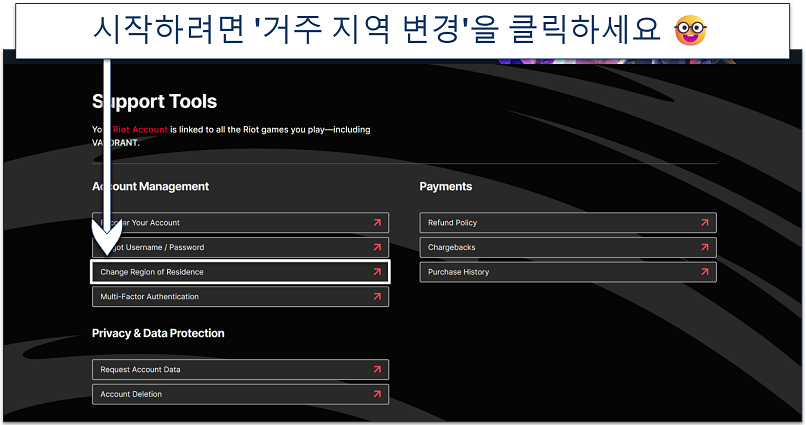Screen dimensions: 806x425
Task: Click the arrow icon on Change Region of Residence
Action: pos(377,272)
